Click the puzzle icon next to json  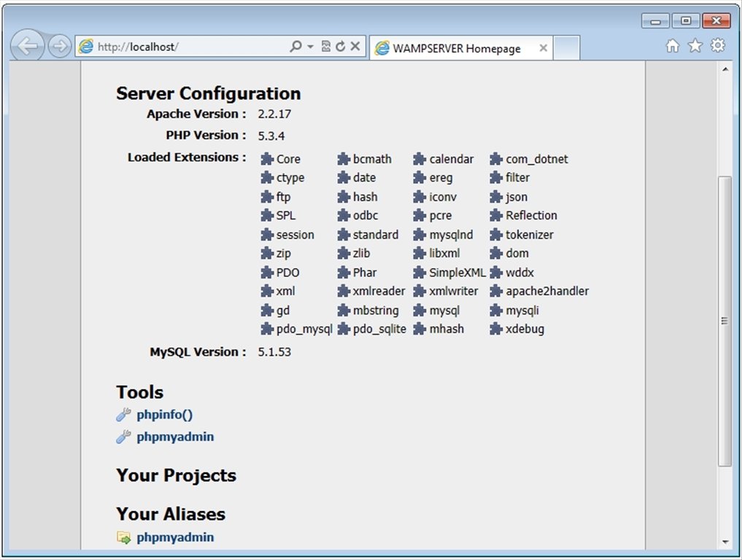pos(496,197)
